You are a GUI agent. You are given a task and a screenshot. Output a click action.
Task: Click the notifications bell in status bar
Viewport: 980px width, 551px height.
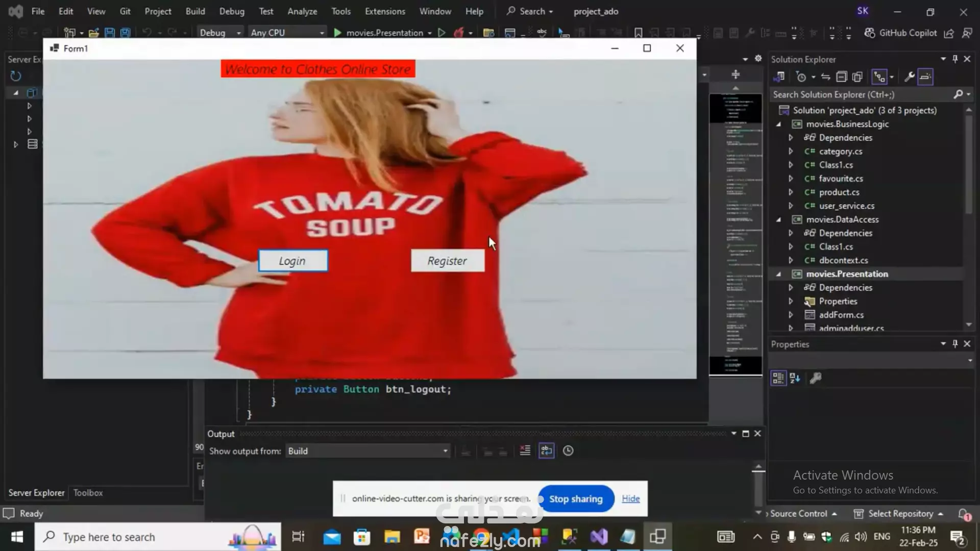pos(963,514)
